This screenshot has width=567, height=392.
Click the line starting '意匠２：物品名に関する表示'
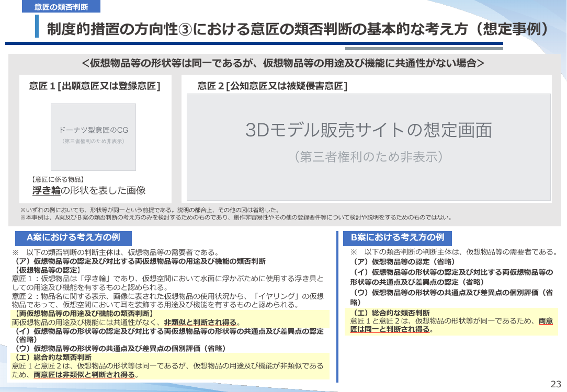tap(168, 300)
